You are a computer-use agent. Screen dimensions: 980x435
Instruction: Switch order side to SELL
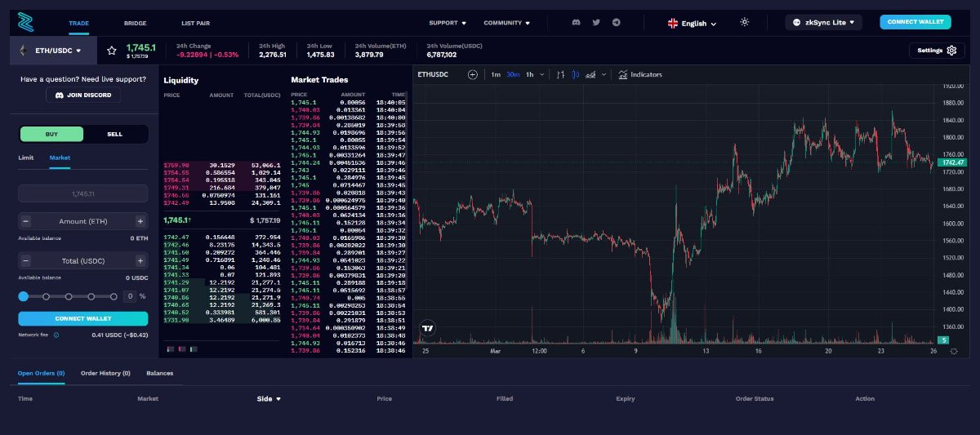pyautogui.click(x=115, y=134)
